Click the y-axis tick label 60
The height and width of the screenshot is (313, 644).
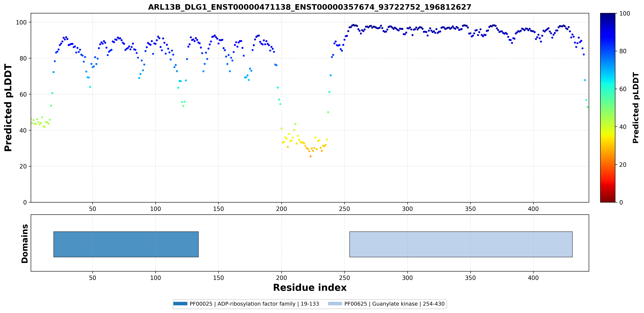coord(23,94)
